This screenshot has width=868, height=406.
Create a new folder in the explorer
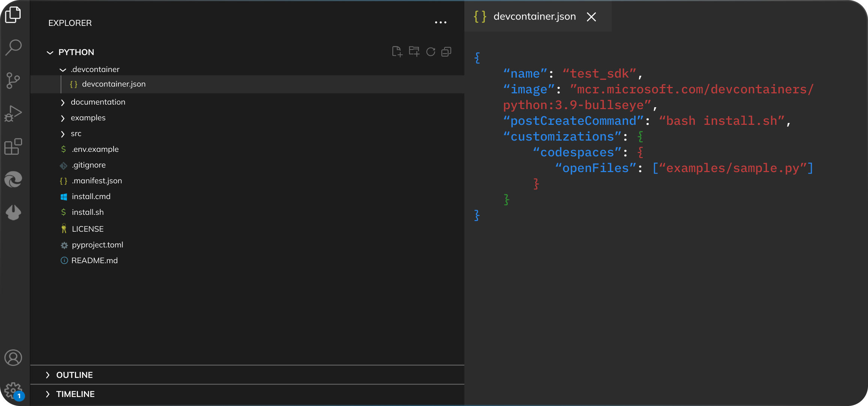coord(414,52)
